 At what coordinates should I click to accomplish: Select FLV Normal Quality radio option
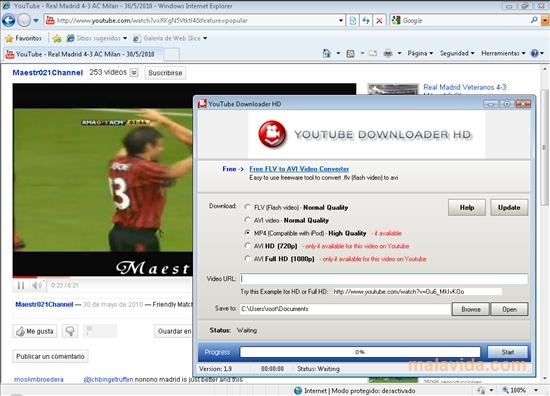point(248,207)
